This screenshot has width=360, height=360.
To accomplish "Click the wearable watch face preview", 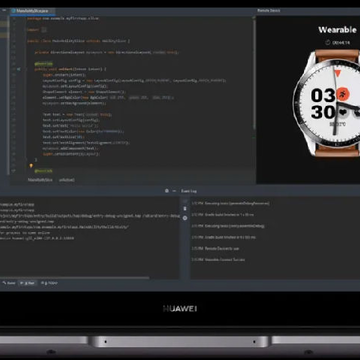I will pos(328,103).
